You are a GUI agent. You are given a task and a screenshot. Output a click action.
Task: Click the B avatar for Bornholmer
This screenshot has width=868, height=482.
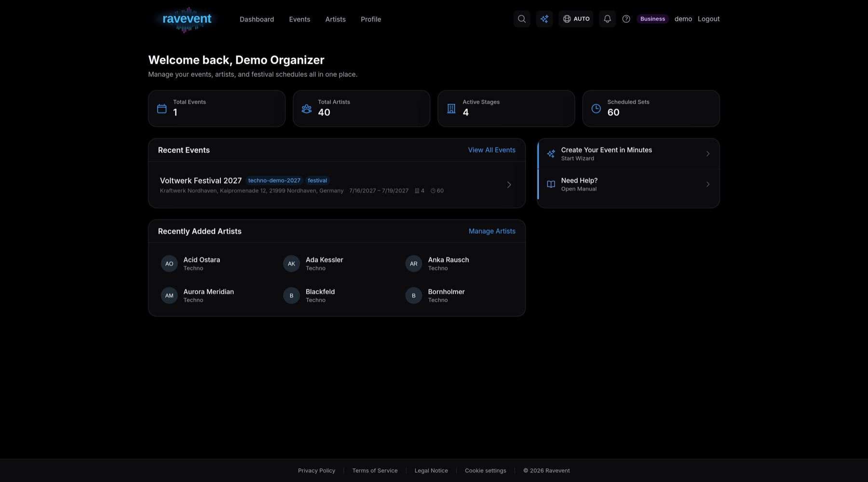[414, 295]
